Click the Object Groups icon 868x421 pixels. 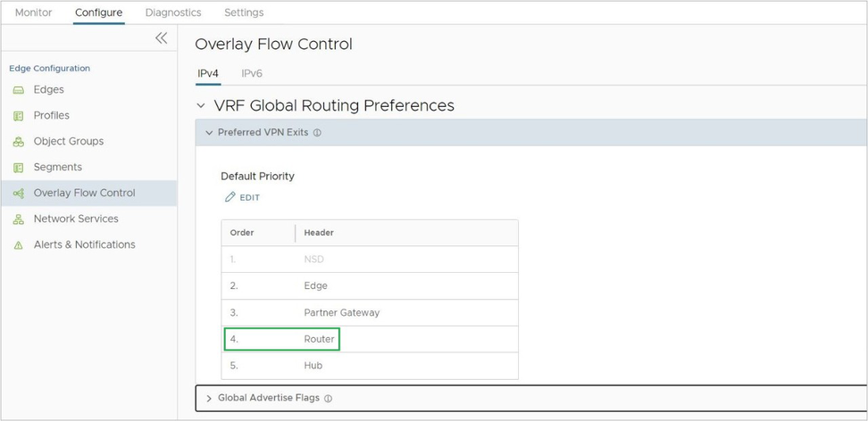(x=18, y=142)
